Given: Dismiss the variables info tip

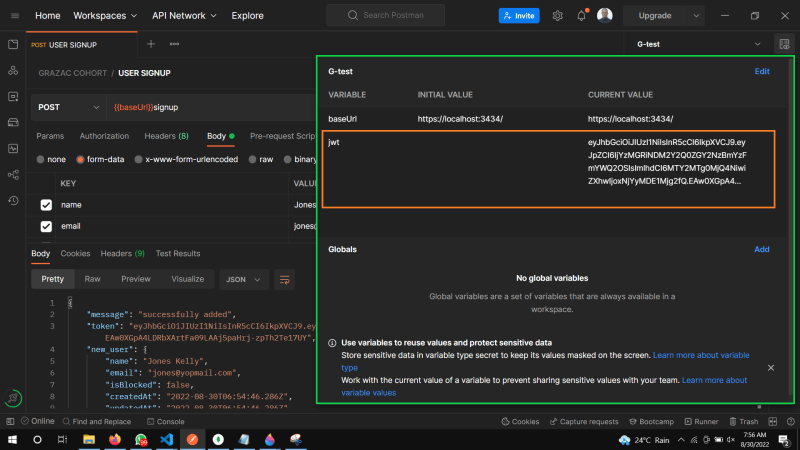Looking at the screenshot, I should 771,368.
